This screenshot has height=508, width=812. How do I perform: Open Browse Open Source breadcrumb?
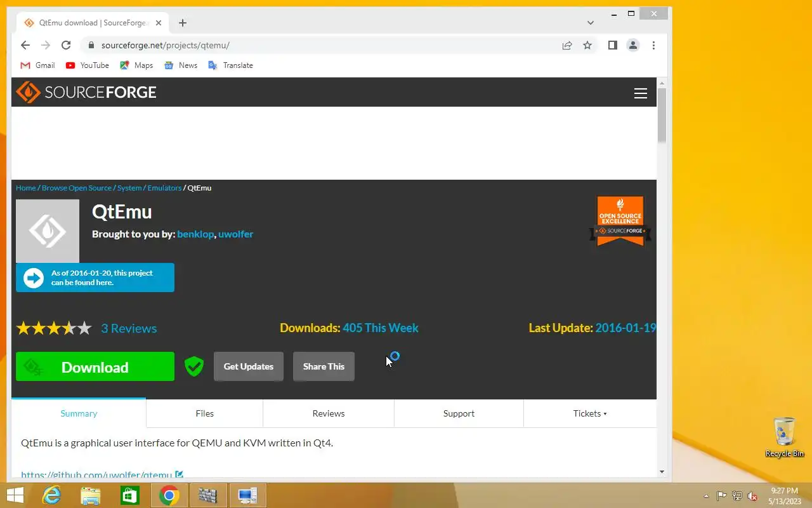point(77,188)
